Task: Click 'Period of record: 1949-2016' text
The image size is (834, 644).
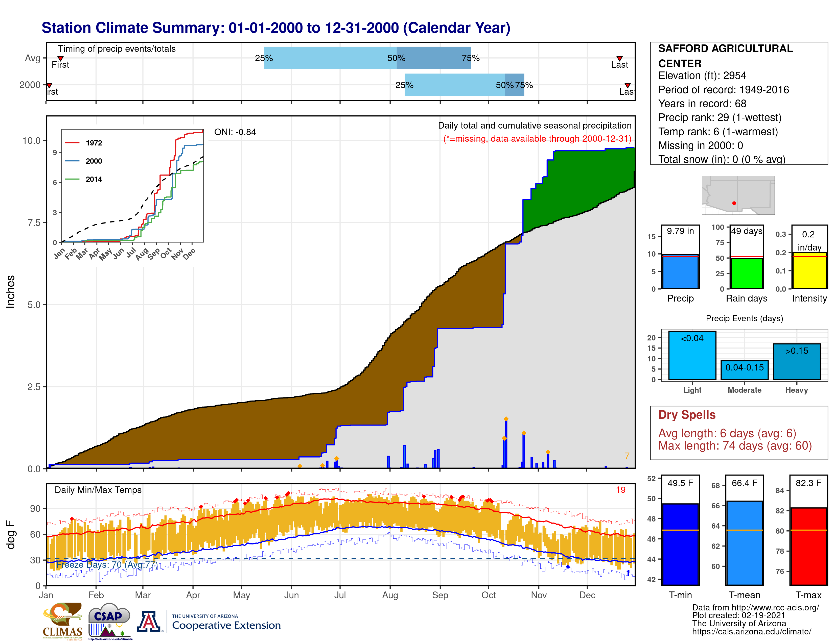Action: pos(723,90)
